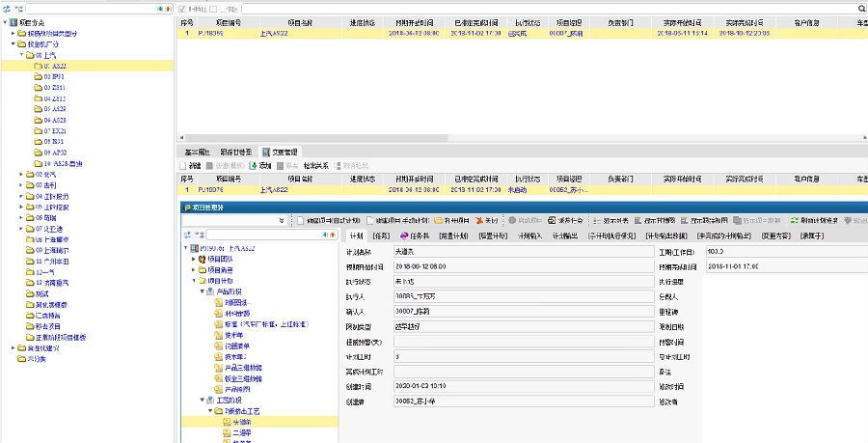Switch to the 变更管理 tab
Screen dimensions: 868x443
coord(280,152)
